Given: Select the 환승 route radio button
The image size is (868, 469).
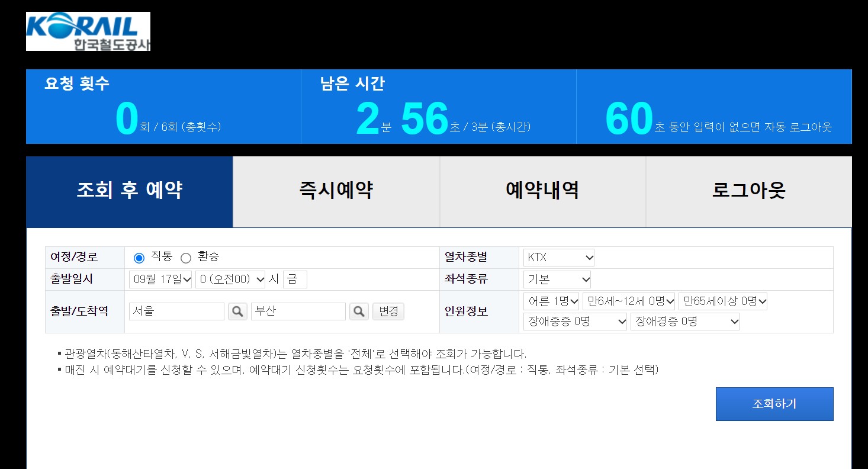Looking at the screenshot, I should pyautogui.click(x=185, y=256).
